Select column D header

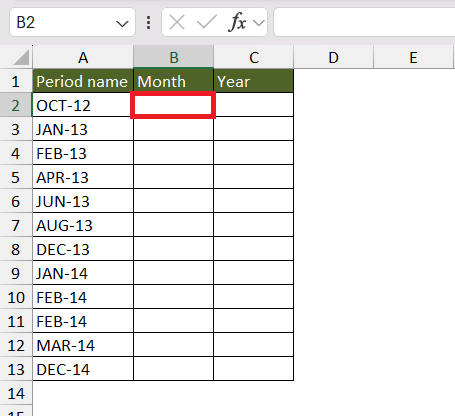click(333, 57)
